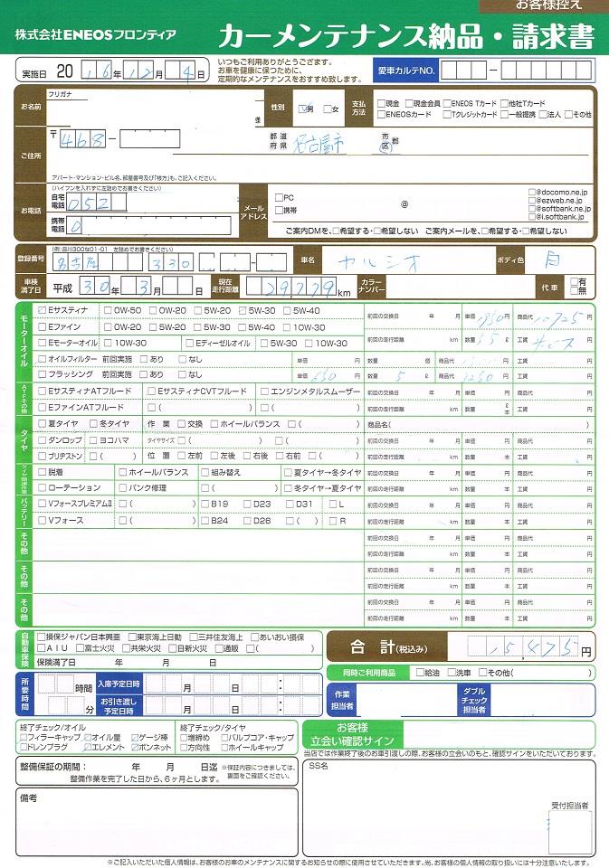Check the 冬タイヤ checkbox
The width and height of the screenshot is (609, 868).
[x=93, y=423]
